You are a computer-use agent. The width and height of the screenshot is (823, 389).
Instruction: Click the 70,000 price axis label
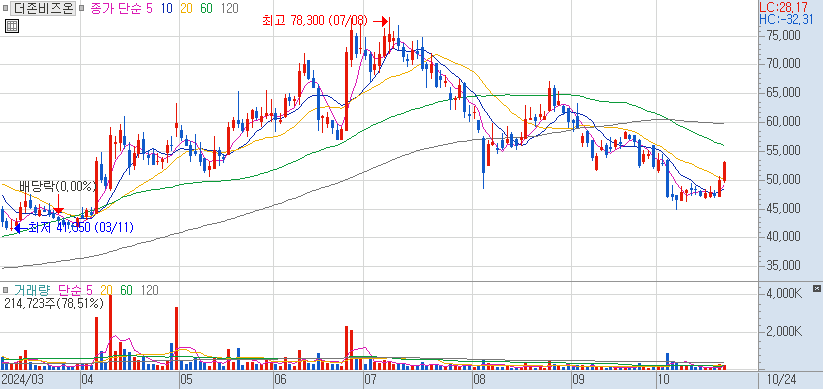(x=783, y=64)
